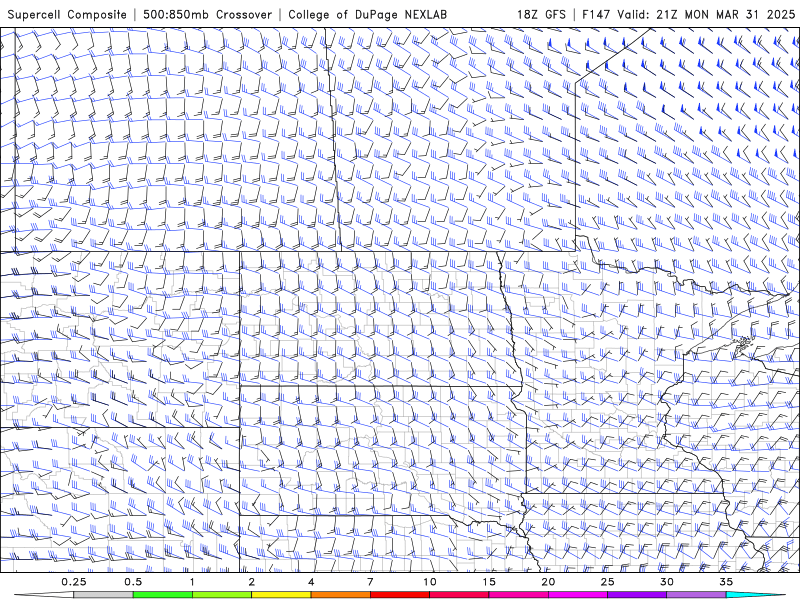This screenshot has height=600, width=800.
Task: Click the '0.25' legend value
Action: coord(74,582)
